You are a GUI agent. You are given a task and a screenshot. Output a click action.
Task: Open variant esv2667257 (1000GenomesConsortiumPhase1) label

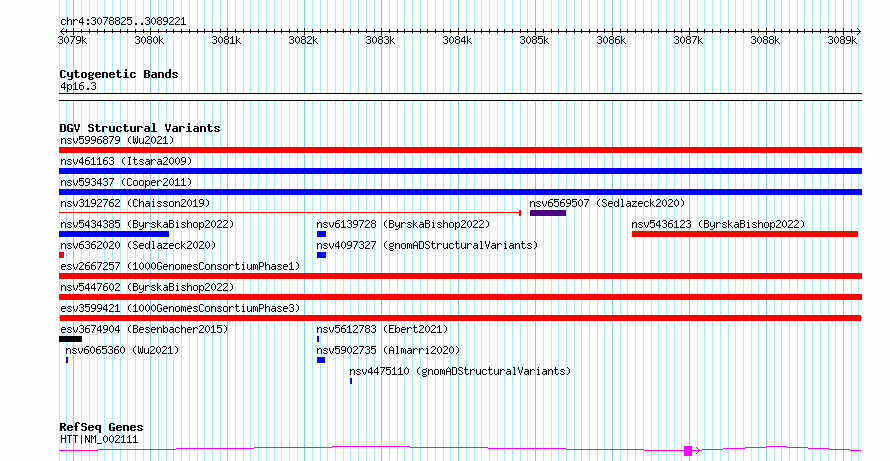point(180,266)
